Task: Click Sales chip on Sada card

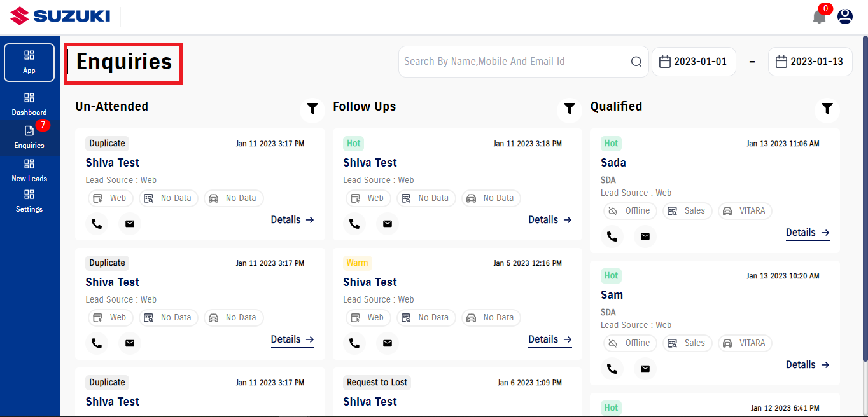Action: 687,211
